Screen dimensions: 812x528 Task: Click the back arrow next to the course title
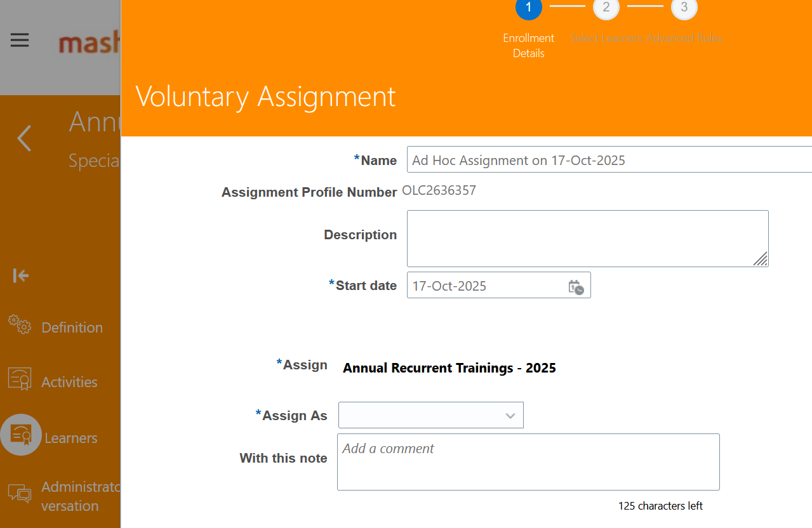(x=24, y=138)
